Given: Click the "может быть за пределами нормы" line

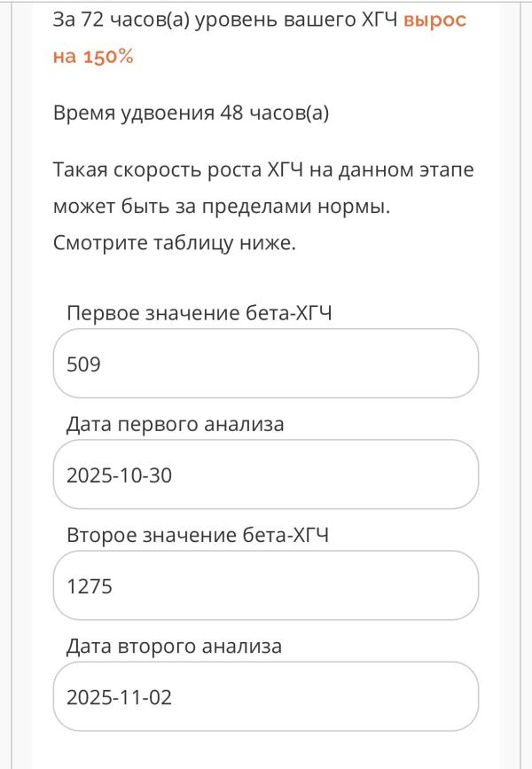Looking at the screenshot, I should pos(222,206).
